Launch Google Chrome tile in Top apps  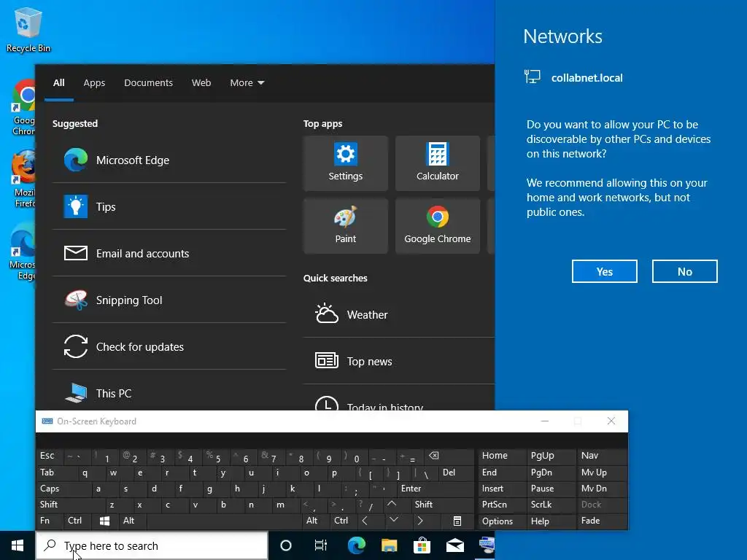[438, 226]
